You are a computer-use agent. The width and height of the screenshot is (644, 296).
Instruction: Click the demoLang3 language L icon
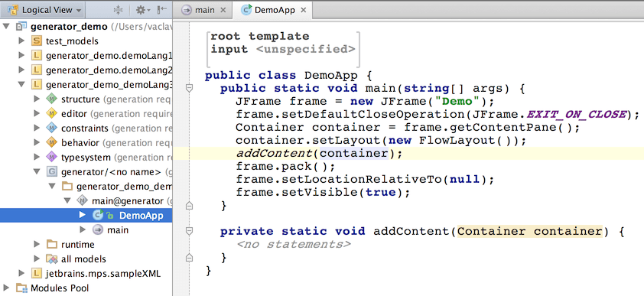(x=37, y=85)
